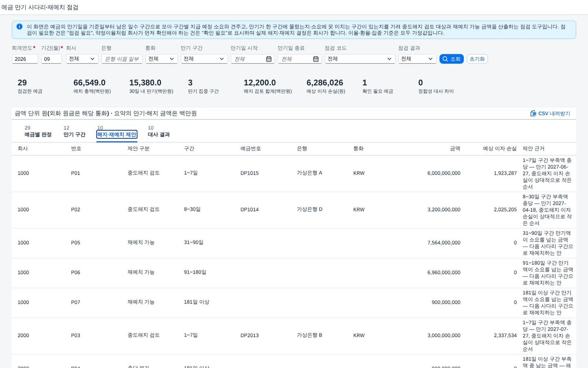Click the 은행 name search field
The image size is (588, 368).
[122, 59]
